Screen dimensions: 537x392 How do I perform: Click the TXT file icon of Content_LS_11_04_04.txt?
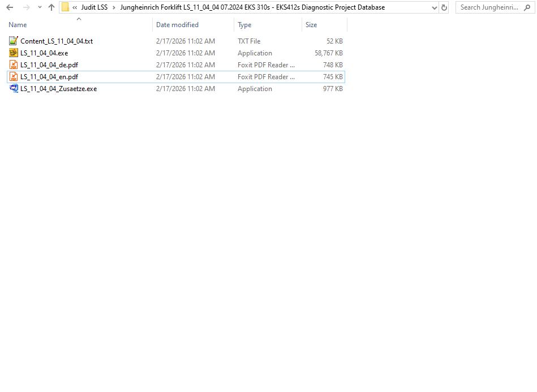[13, 41]
